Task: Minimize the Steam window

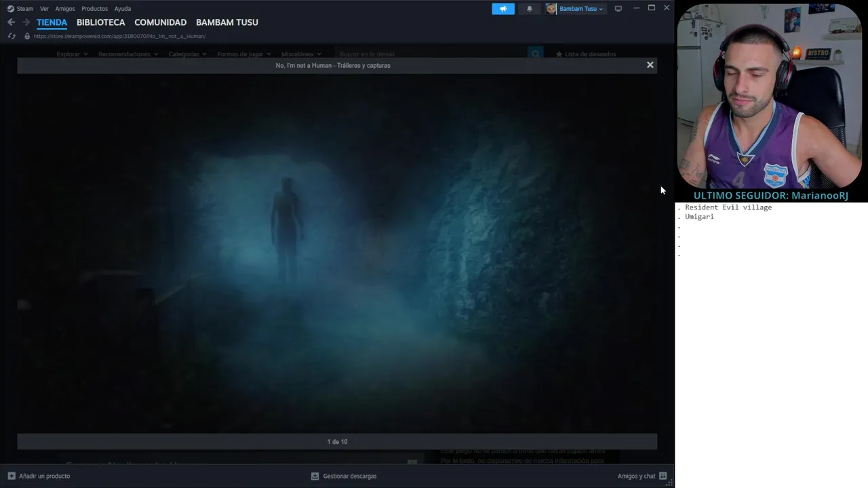Action: [x=636, y=8]
